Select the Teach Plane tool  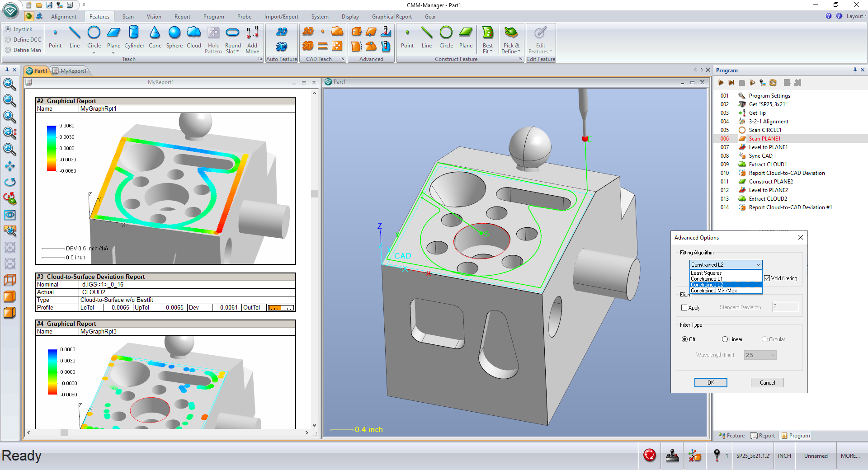tap(113, 37)
